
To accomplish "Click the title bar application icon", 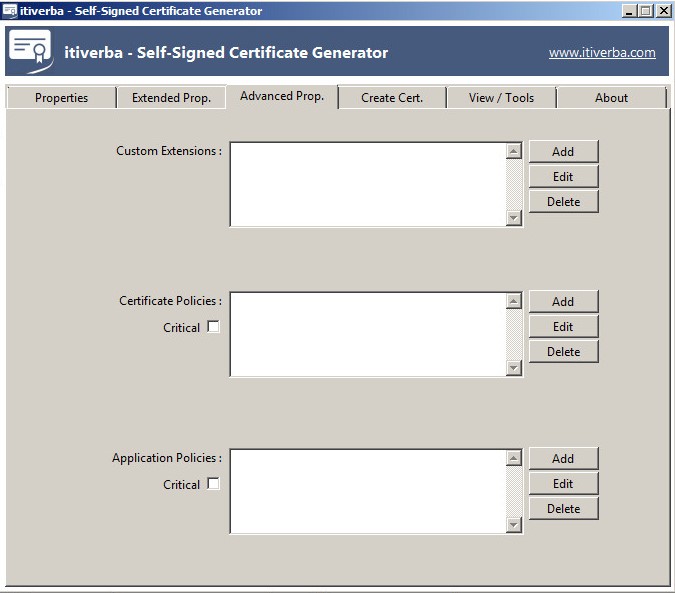I will point(10,11).
